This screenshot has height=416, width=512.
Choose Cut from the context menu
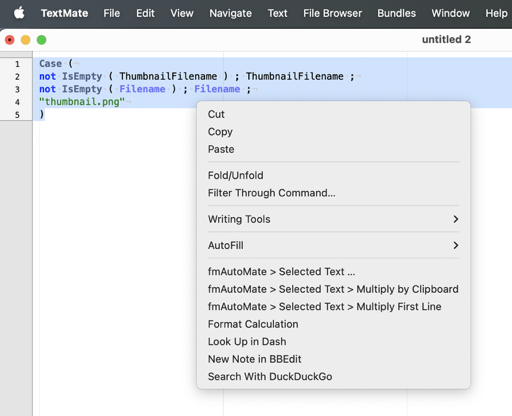[333, 114]
